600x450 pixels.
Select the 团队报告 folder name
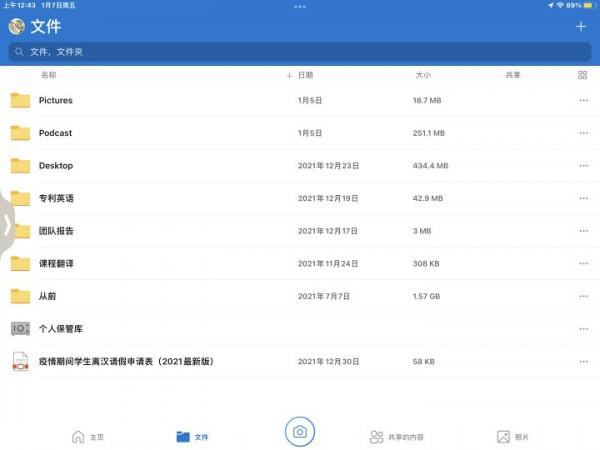56,231
